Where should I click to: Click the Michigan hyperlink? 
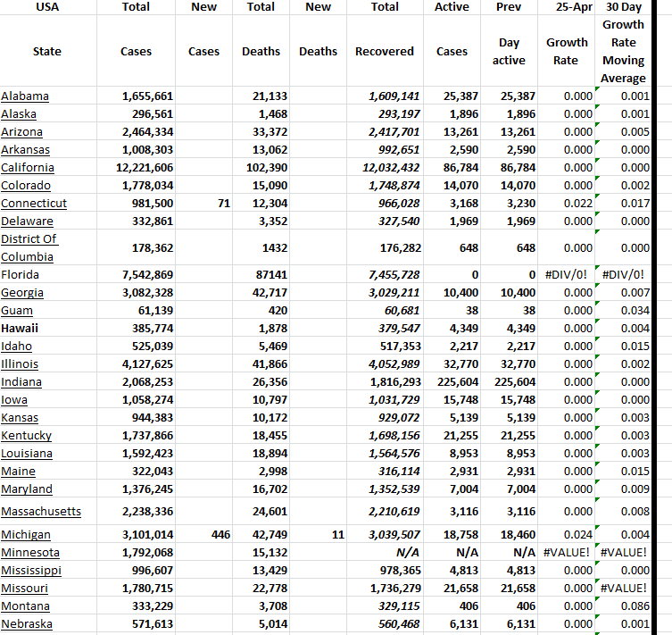[26, 535]
